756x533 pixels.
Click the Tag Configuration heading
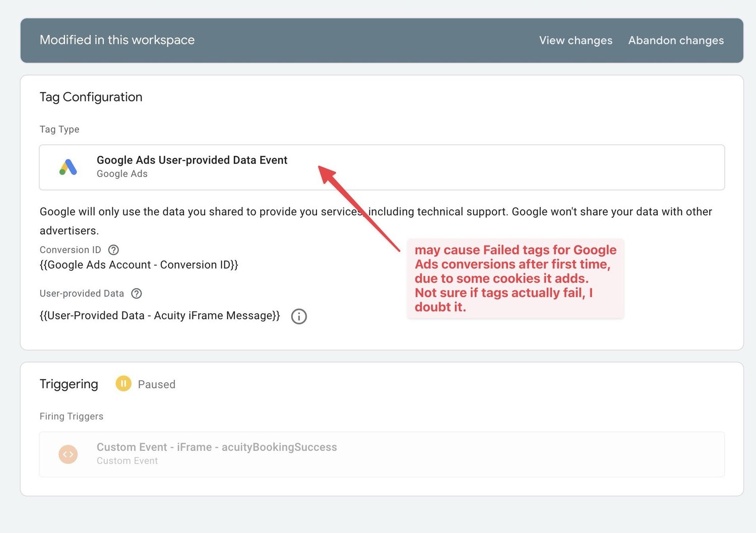tap(91, 97)
